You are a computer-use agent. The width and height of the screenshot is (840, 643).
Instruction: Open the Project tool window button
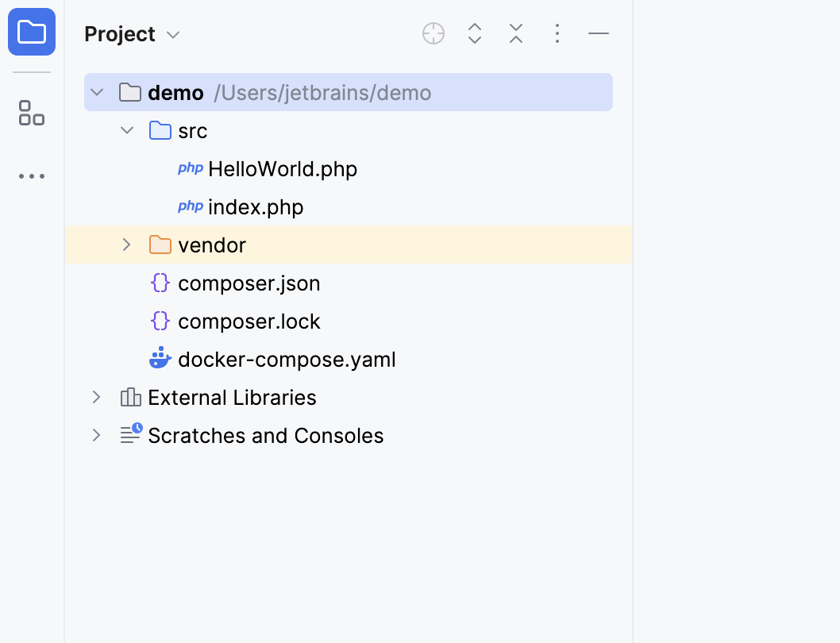[x=32, y=32]
